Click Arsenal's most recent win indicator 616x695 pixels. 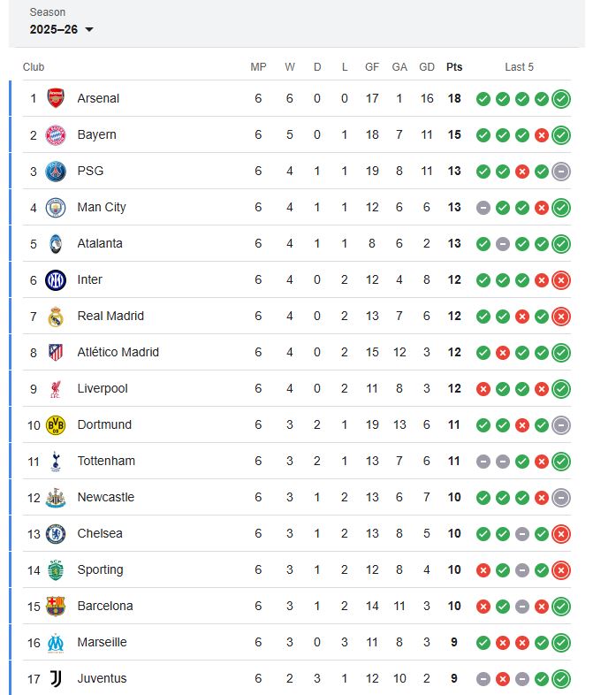pyautogui.click(x=561, y=98)
